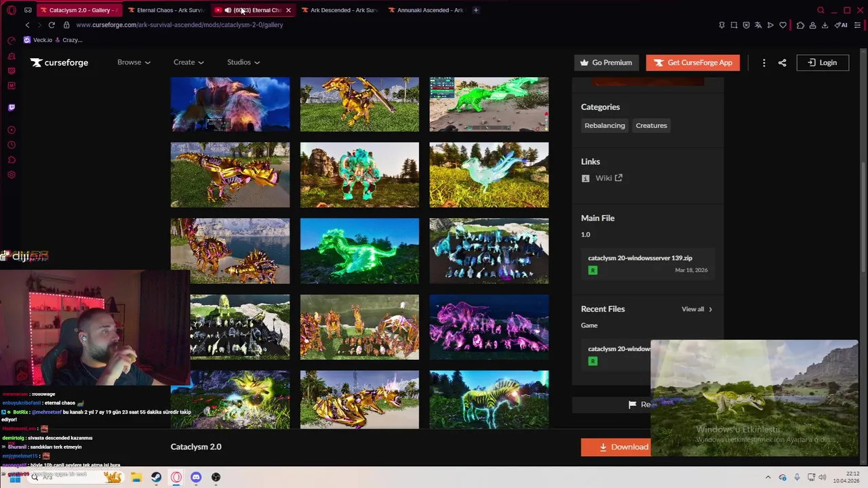
Task: Open the Opera menu logo
Action: coord(12,10)
